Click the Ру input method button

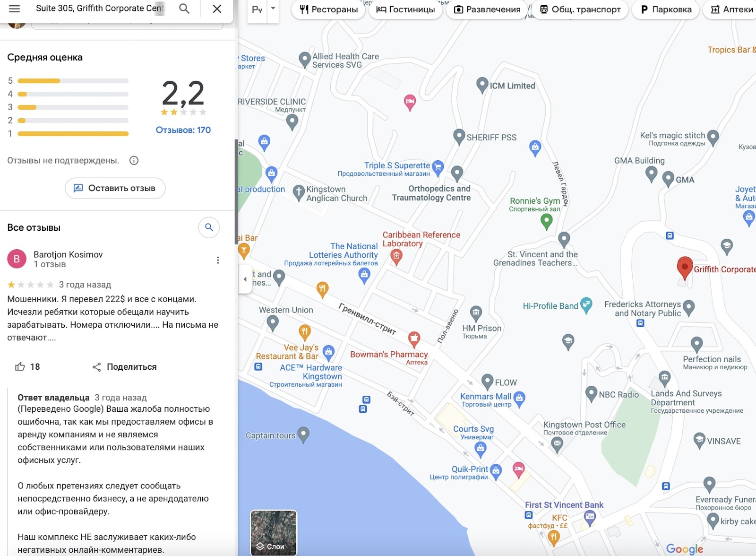(x=257, y=9)
